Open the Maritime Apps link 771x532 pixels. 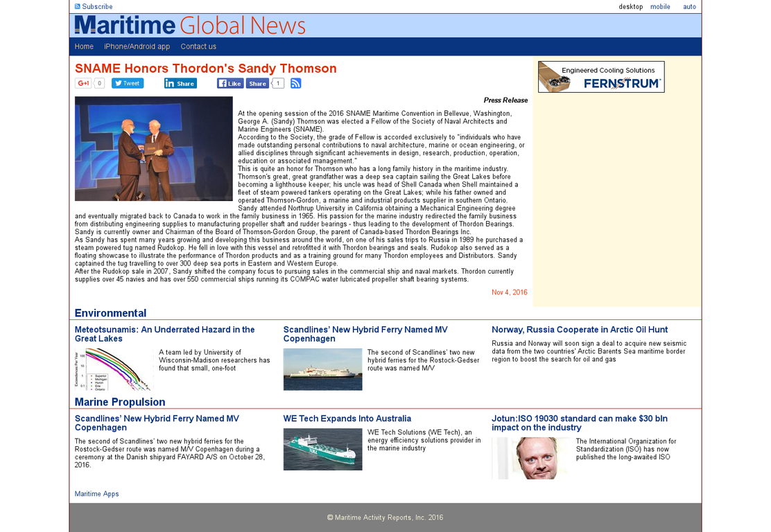point(97,494)
